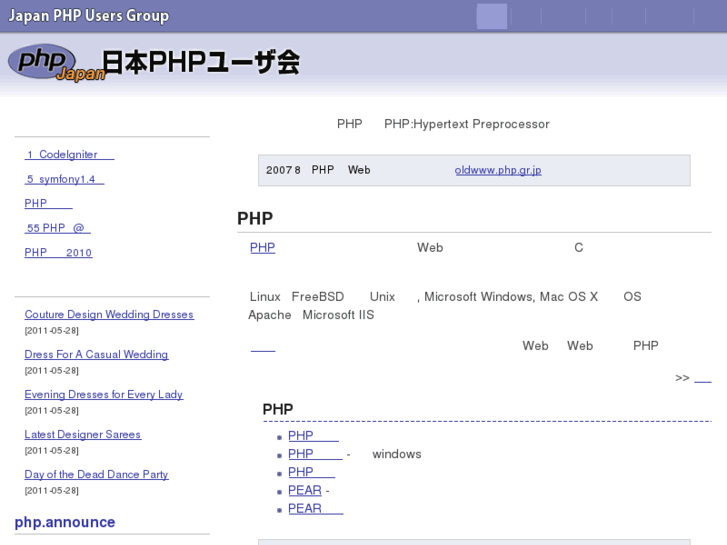Open the "55 PHP @" sidebar link
Image resolution: width=727 pixels, height=545 pixels.
coord(57,228)
